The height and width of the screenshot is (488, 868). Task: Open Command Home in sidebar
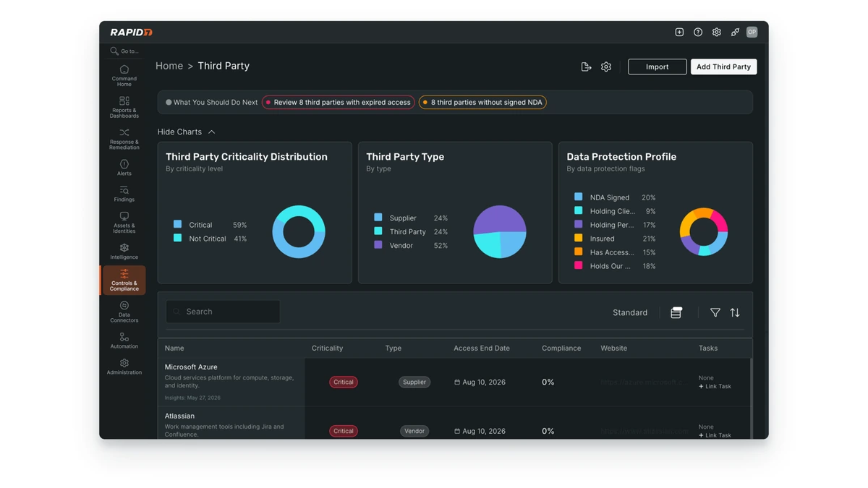(124, 75)
